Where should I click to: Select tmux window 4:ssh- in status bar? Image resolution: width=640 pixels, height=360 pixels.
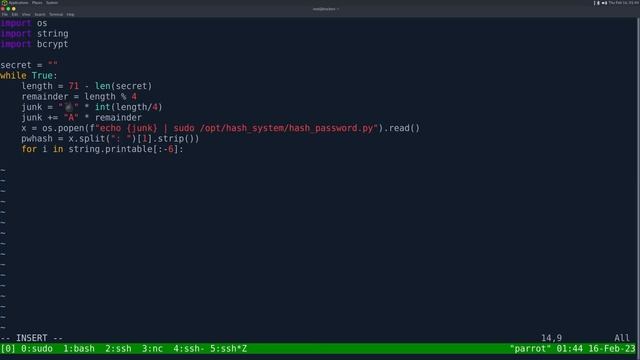[189, 349]
